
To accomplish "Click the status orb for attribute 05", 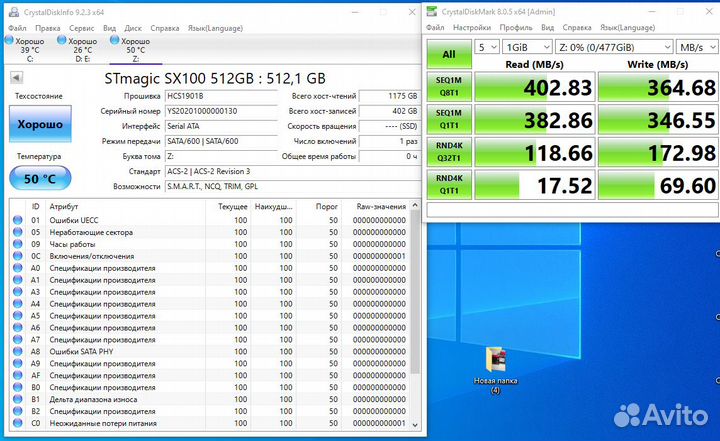I will [17, 232].
